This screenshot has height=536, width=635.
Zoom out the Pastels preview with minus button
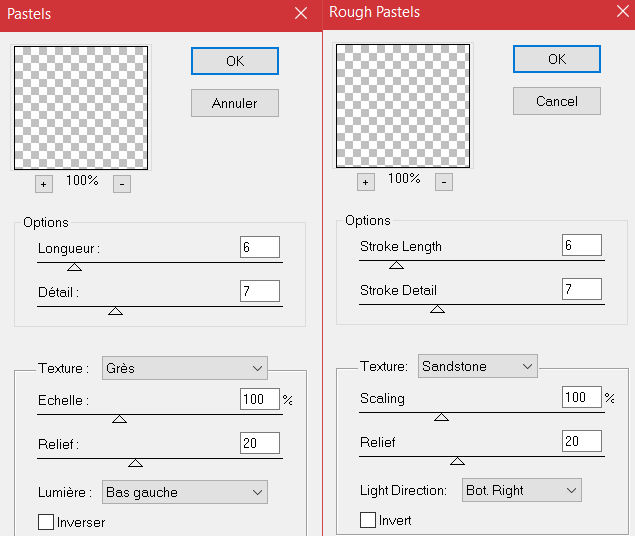pyautogui.click(x=121, y=184)
